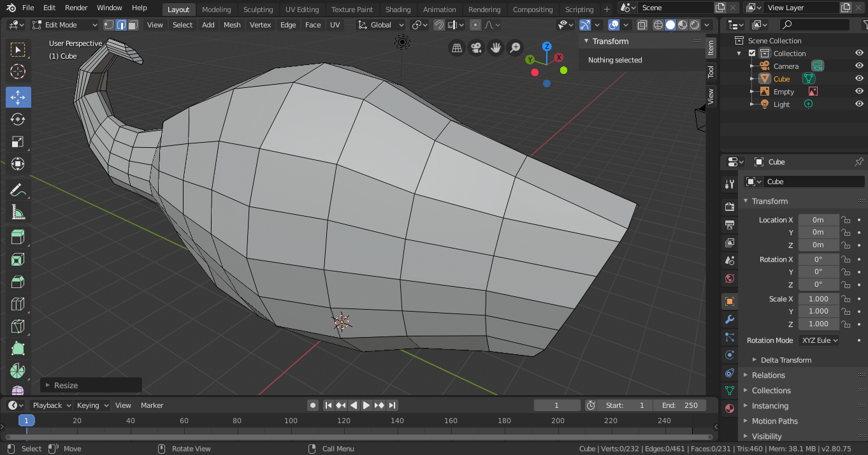Viewport: 868px width, 455px height.
Task: Switch to the Sculpting workspace tab
Action: tap(258, 10)
